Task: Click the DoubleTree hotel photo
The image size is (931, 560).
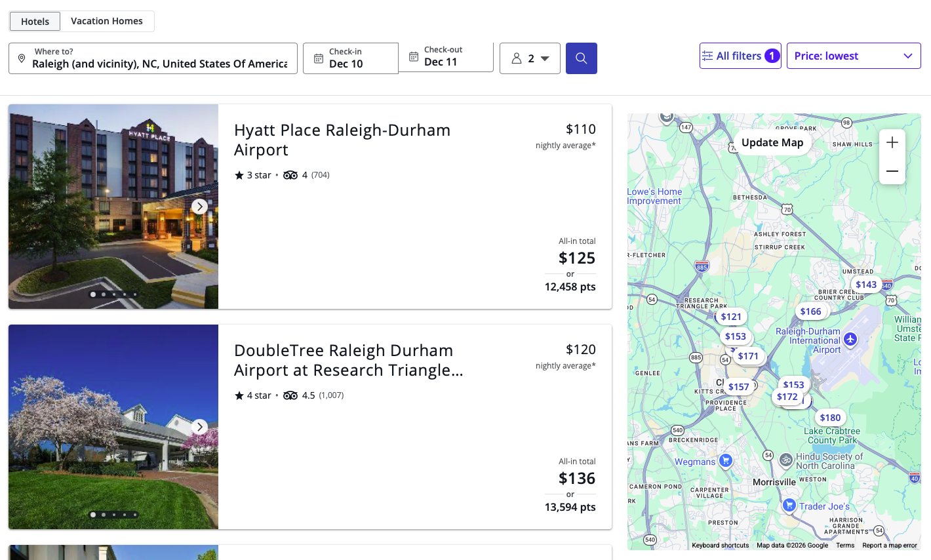Action: pos(113,427)
